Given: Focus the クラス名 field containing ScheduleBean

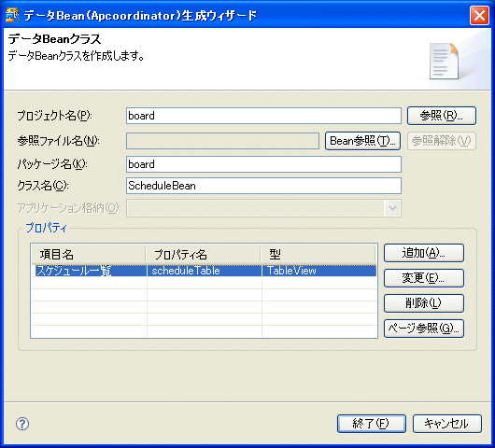Looking at the screenshot, I should (263, 186).
